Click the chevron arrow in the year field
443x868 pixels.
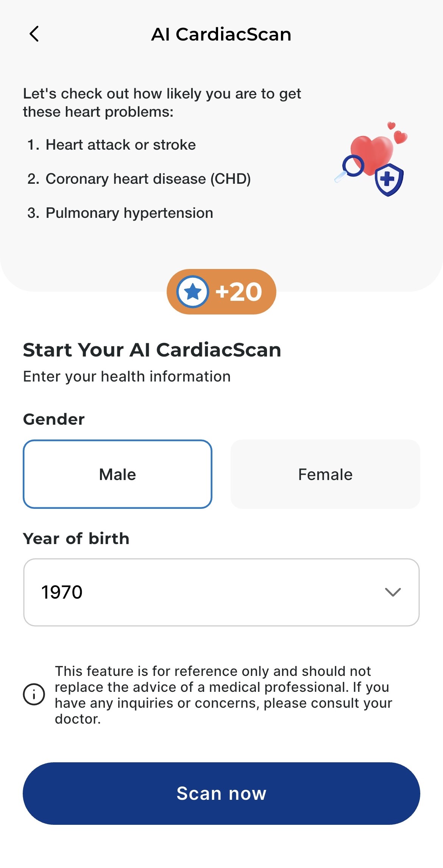(393, 592)
